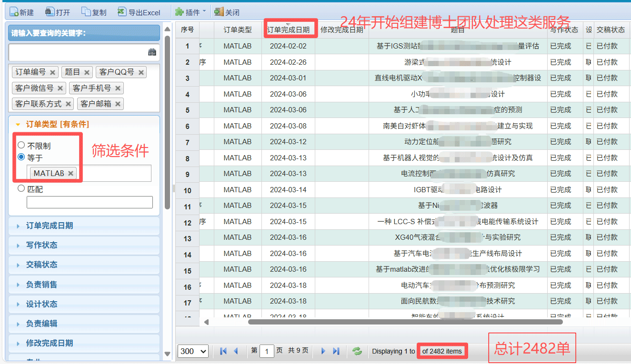
Task: Expand the 订单完成日期 filter section
Action: point(50,226)
